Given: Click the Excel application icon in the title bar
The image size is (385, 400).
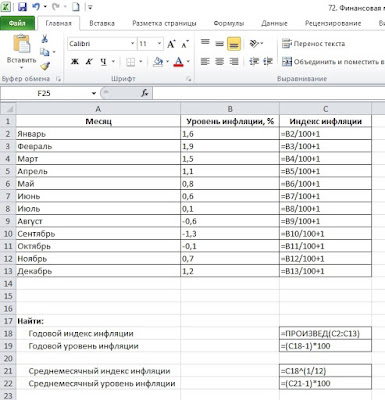Looking at the screenshot, I should click(6, 6).
